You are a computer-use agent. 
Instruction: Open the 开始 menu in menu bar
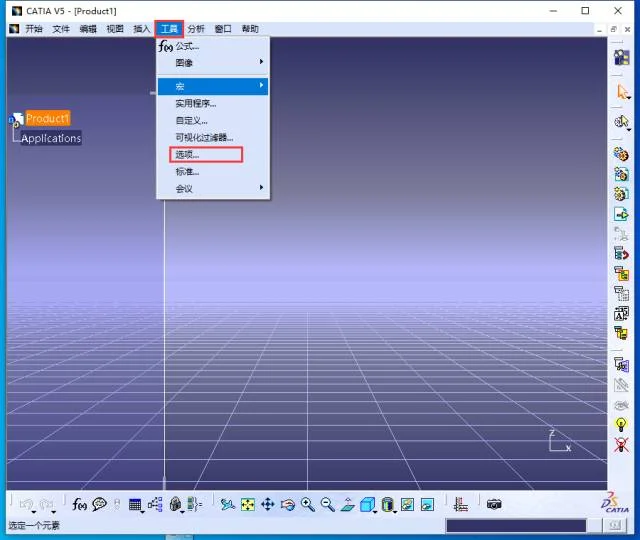[34, 29]
